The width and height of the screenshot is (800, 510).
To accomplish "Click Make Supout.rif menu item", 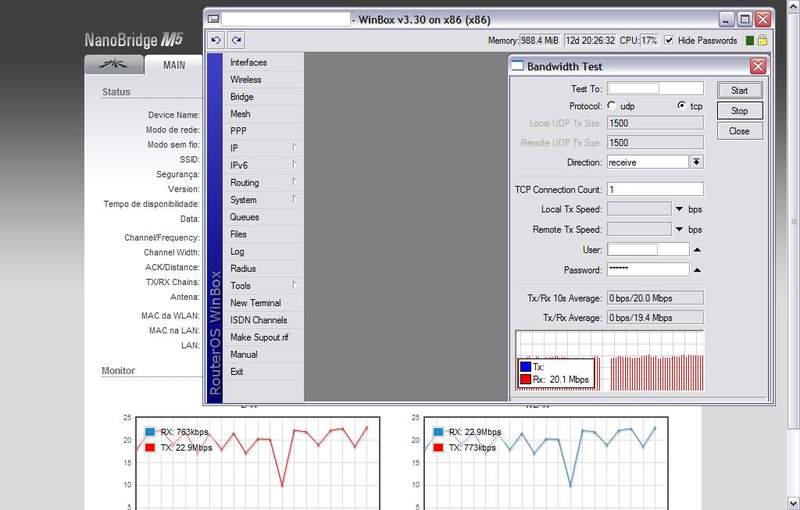I will 263,337.
